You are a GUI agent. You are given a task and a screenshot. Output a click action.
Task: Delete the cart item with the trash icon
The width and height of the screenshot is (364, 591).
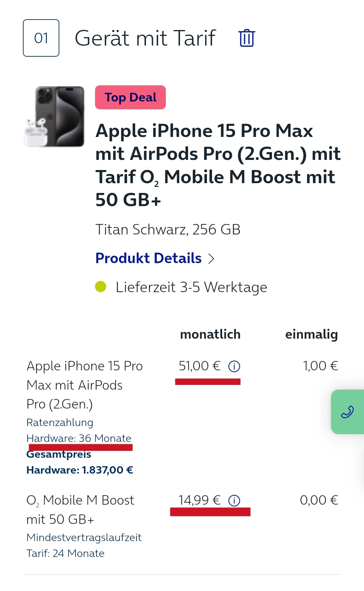tap(247, 38)
